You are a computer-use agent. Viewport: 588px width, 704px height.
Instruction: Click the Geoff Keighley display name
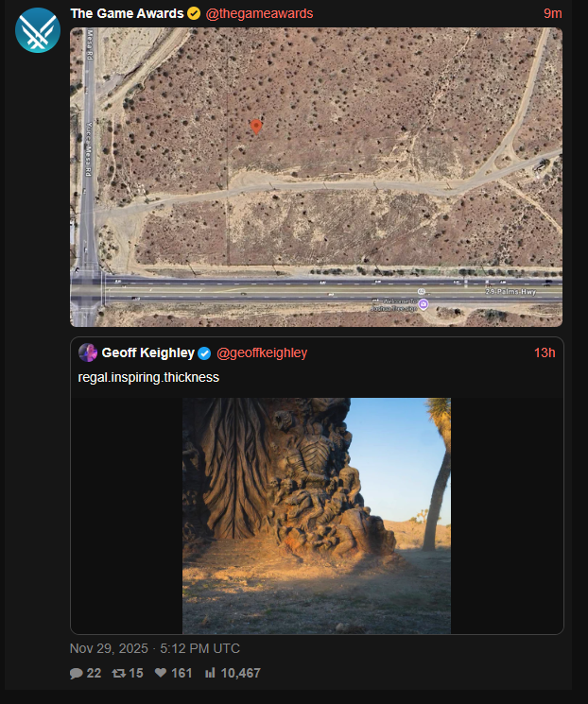click(148, 352)
